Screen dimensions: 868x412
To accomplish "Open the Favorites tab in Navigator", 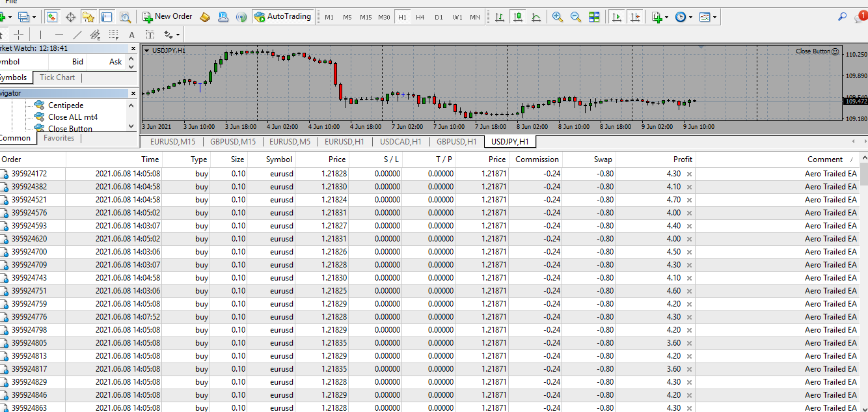I will coord(59,138).
